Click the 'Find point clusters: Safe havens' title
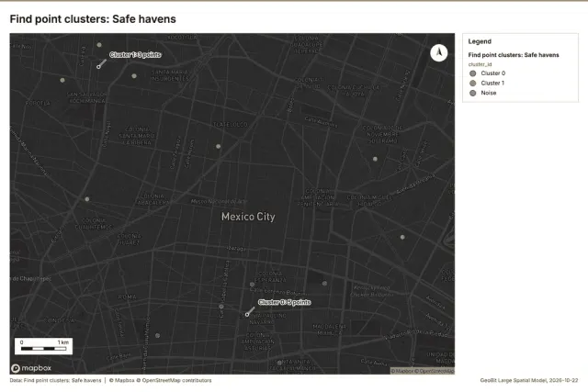This screenshot has height=392, width=588. tap(93, 19)
